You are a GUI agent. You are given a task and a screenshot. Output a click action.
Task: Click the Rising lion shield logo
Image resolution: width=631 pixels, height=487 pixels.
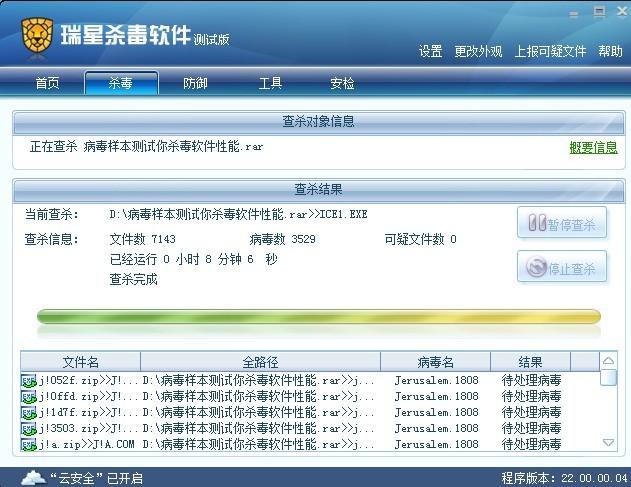37,37
